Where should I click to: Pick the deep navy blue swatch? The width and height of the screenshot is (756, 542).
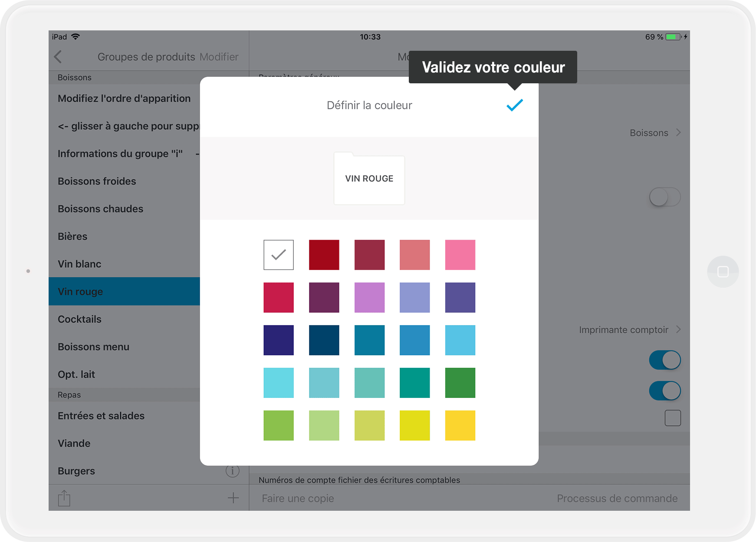[x=279, y=340]
